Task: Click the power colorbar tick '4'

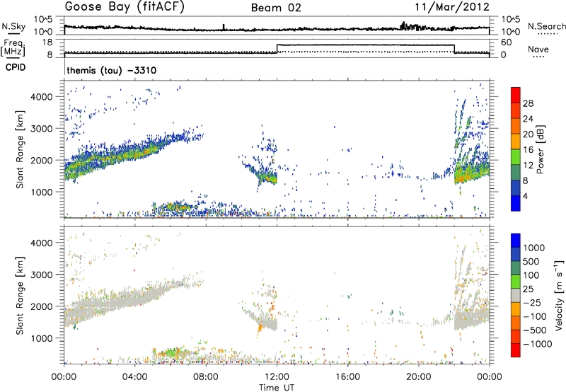Action: pyautogui.click(x=525, y=196)
